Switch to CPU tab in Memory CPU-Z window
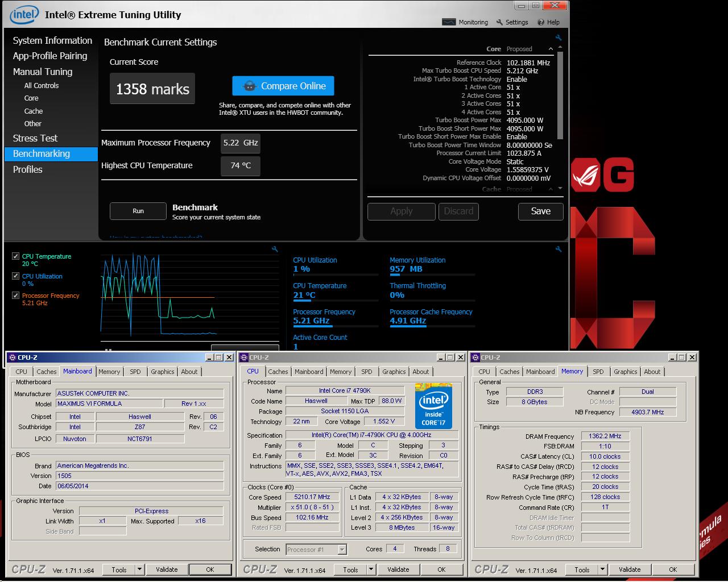 (x=485, y=372)
